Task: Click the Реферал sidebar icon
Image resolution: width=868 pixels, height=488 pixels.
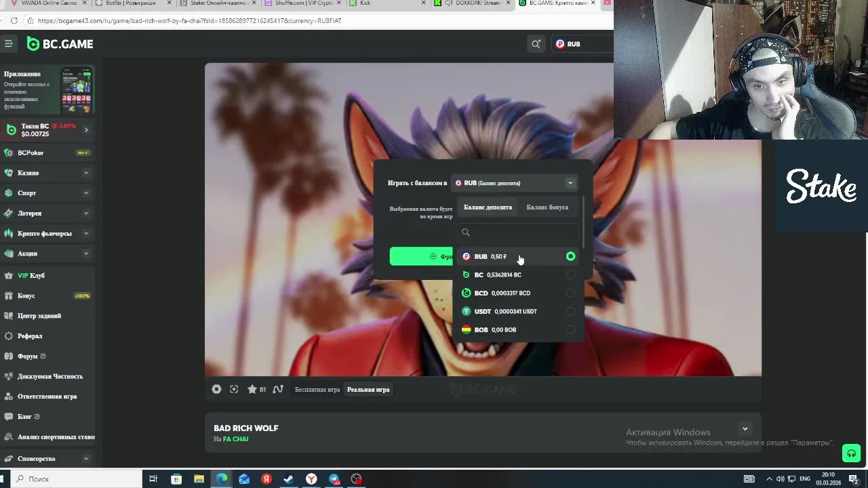Action: coord(9,335)
